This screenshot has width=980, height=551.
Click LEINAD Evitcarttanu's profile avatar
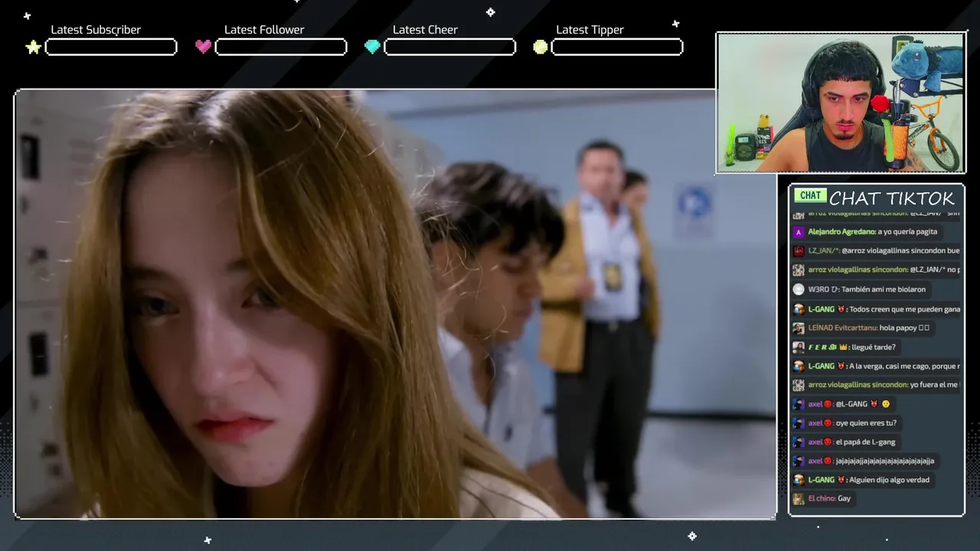799,328
